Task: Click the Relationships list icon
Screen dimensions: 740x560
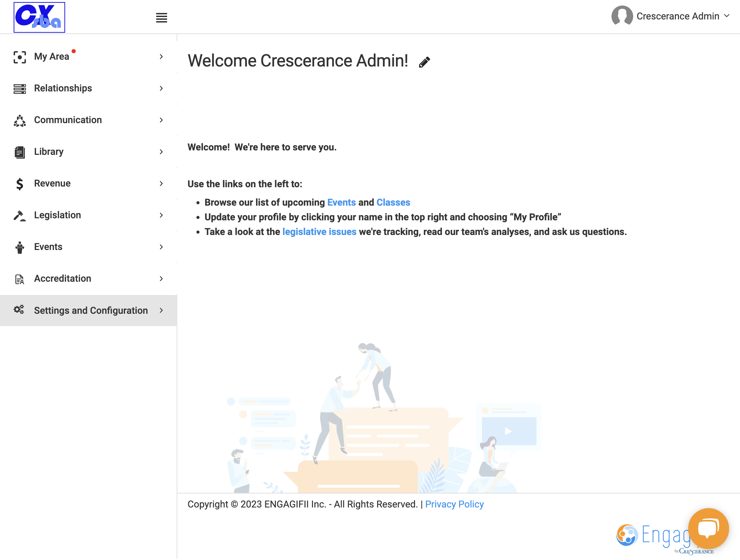Action: click(20, 89)
